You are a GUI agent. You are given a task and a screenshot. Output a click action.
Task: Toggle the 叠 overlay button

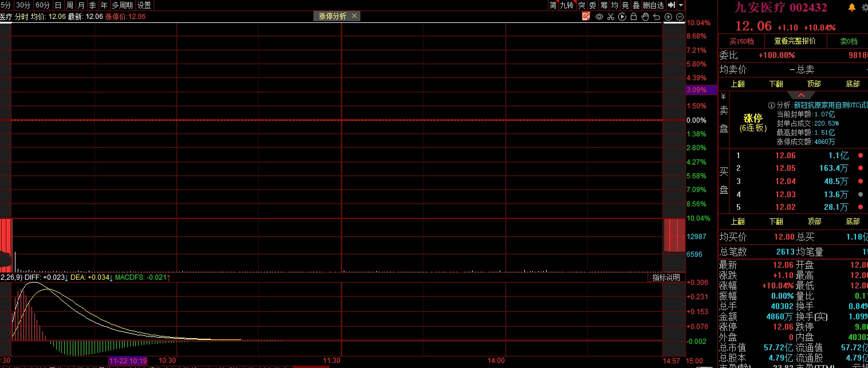point(636,5)
